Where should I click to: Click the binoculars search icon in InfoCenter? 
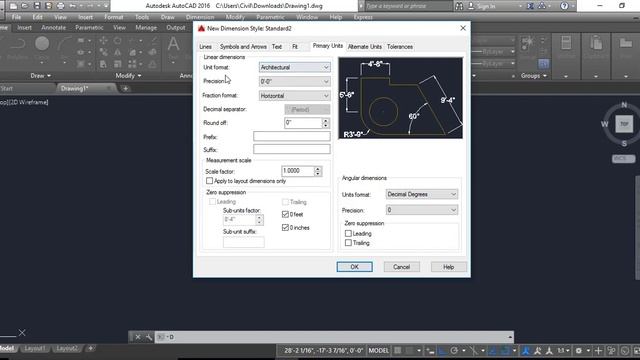[459, 6]
